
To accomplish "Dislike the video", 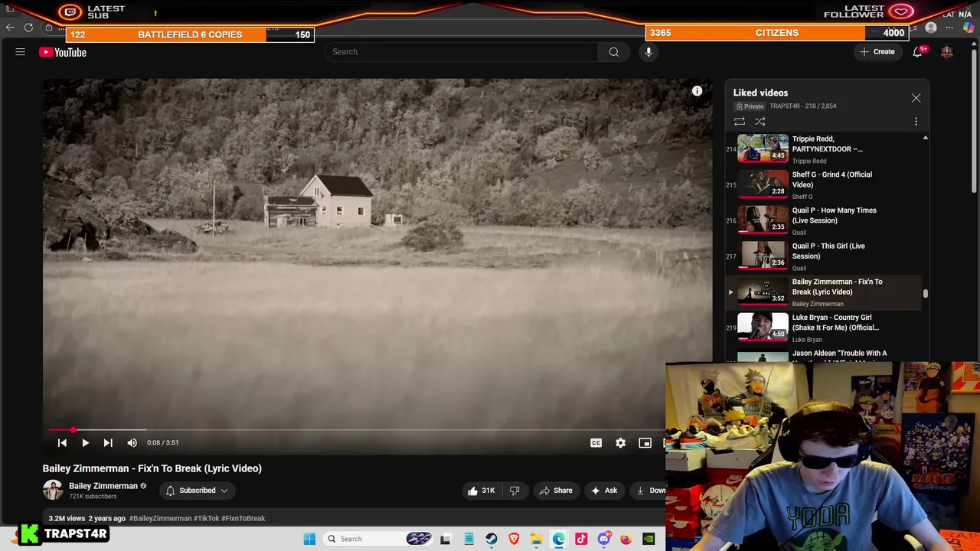I will coord(514,491).
